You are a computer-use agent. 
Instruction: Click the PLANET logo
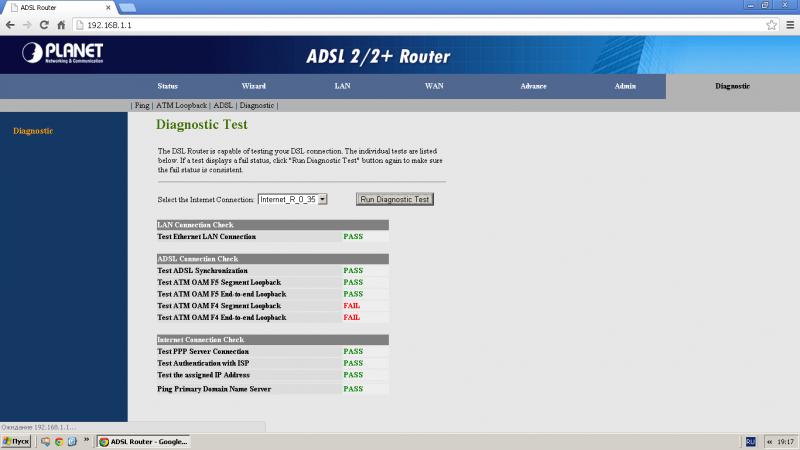63,53
